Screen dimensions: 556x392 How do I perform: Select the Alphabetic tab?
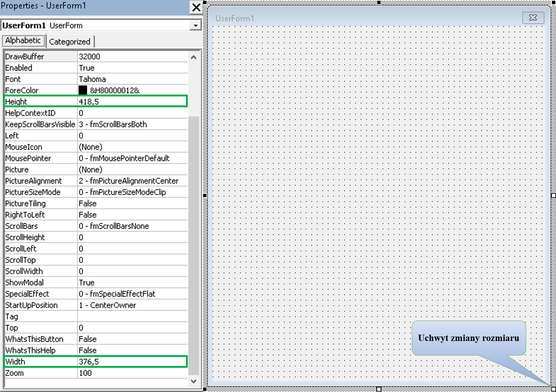(x=23, y=40)
